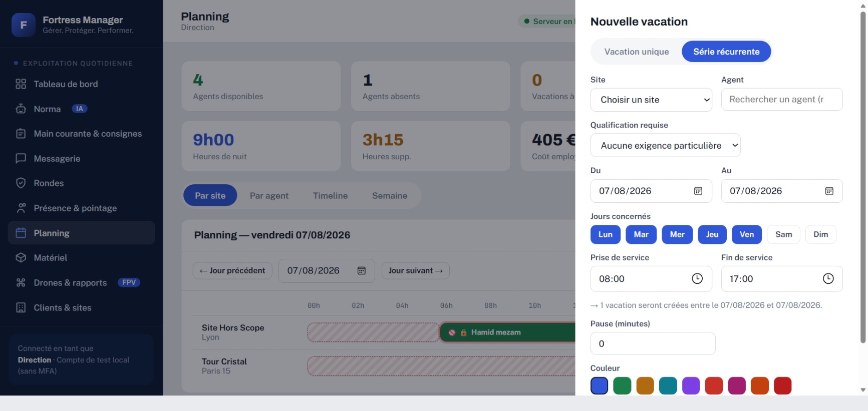Toggle the Ven day chip

(747, 234)
